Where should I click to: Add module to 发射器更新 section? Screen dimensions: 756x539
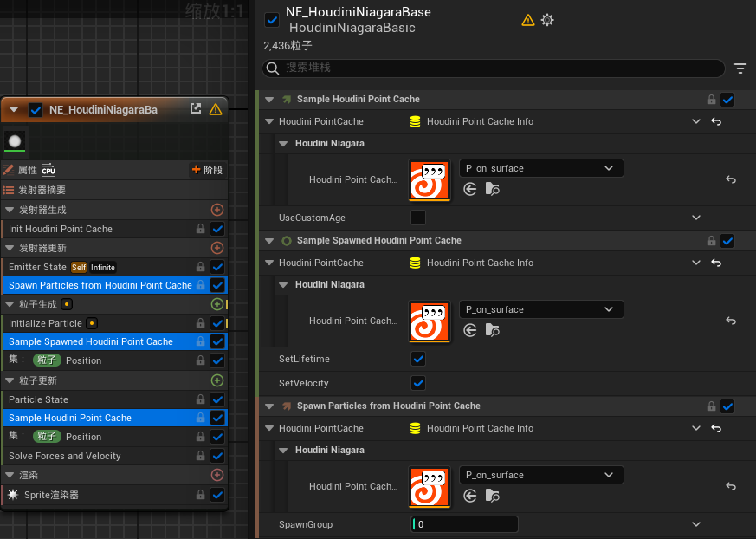click(x=217, y=248)
